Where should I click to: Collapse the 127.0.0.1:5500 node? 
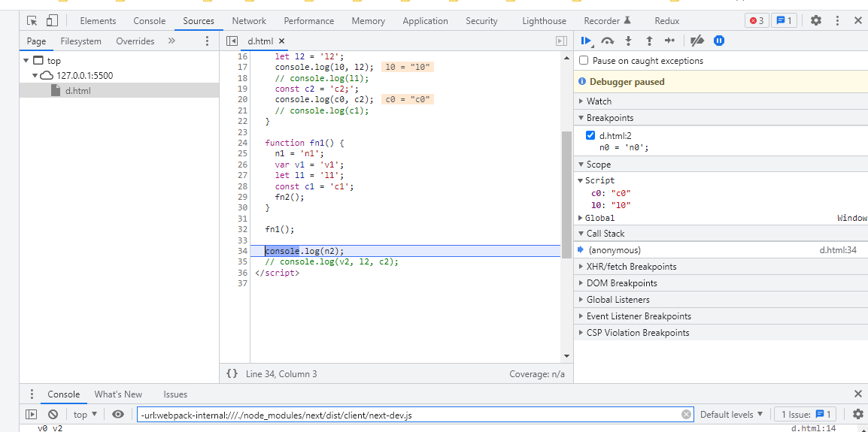[x=35, y=76]
